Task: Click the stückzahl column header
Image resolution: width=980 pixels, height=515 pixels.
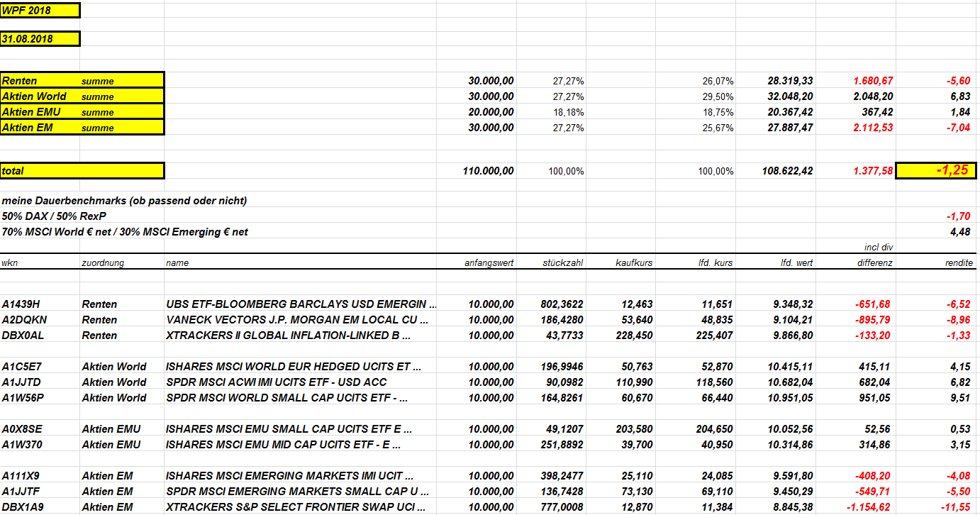Action: [x=563, y=262]
